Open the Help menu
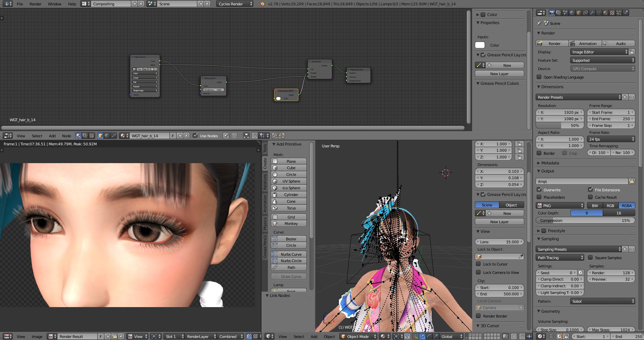The height and width of the screenshot is (340, 644). coord(72,4)
